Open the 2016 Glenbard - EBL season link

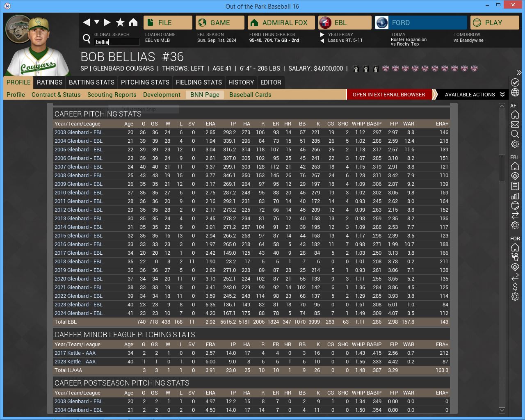78,244
